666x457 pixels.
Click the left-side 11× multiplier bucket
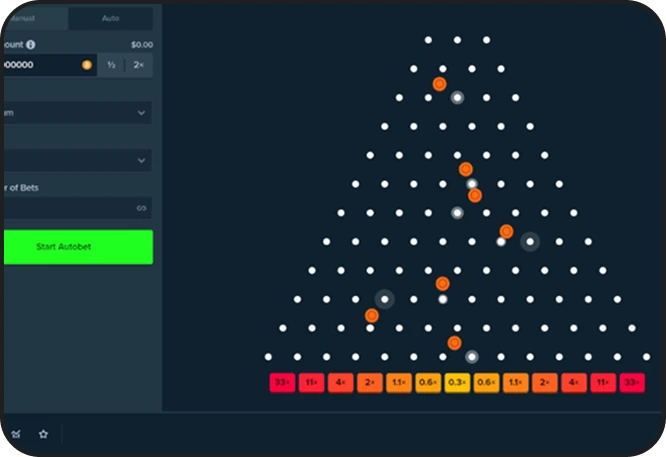(311, 382)
